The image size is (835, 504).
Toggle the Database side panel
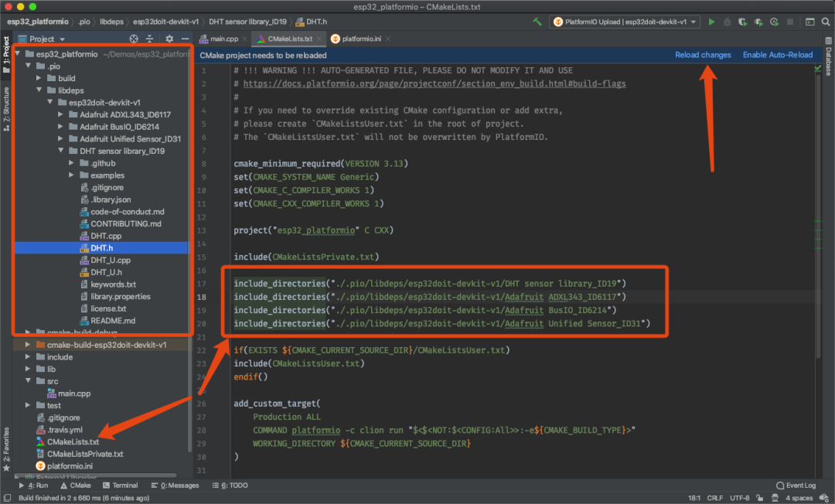(828, 61)
